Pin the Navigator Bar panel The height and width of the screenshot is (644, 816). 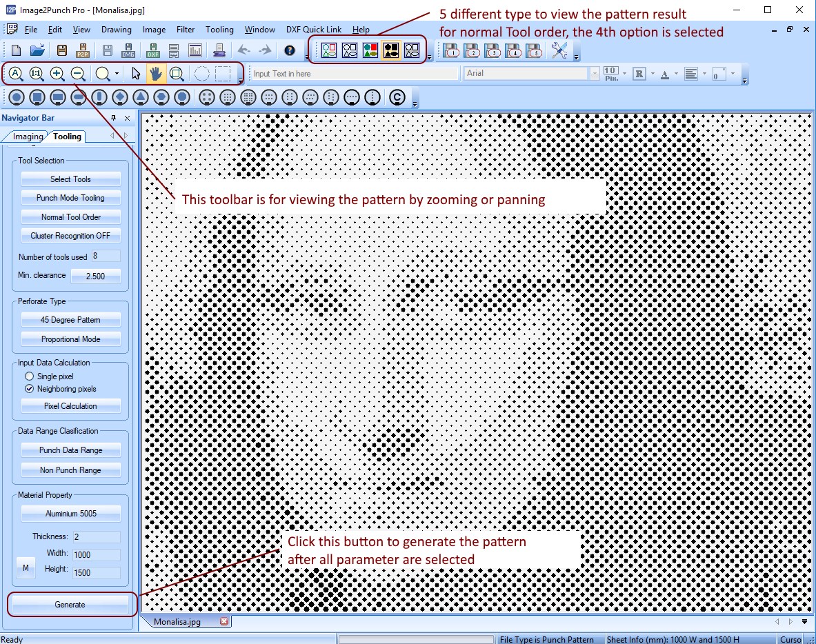click(113, 118)
